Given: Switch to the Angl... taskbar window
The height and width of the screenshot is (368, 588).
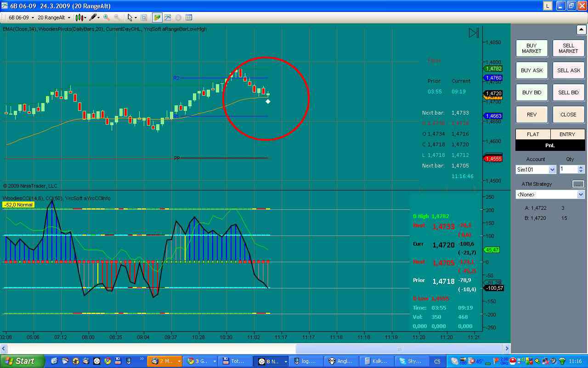Looking at the screenshot, I should [342, 361].
